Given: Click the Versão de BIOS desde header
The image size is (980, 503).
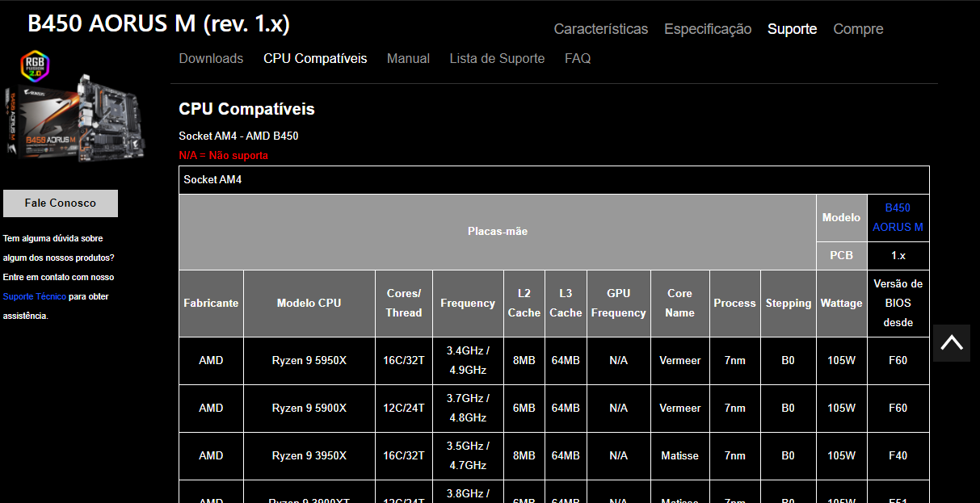Looking at the screenshot, I should point(898,304).
